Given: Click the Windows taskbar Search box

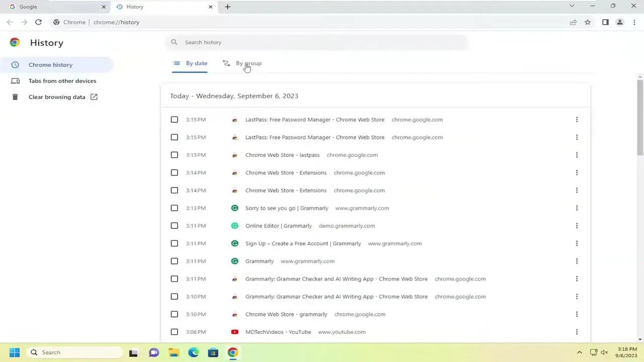Looking at the screenshot, I should coord(75,352).
